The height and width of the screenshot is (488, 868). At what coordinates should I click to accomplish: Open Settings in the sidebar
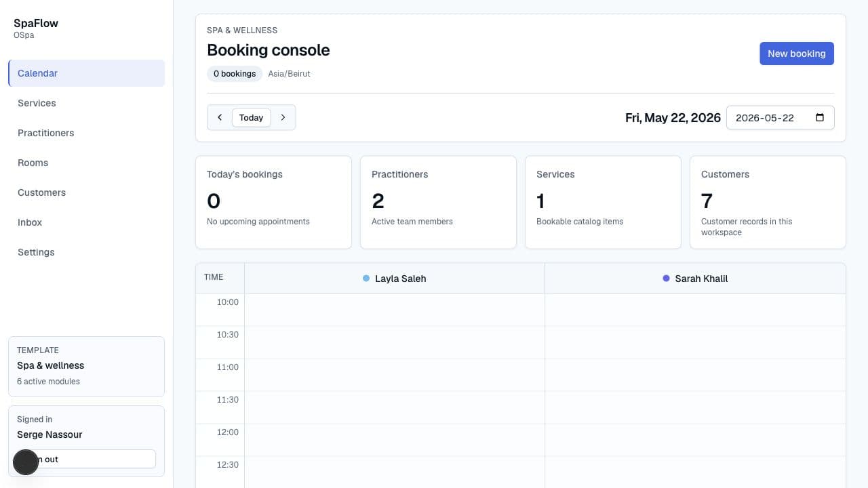pos(86,252)
